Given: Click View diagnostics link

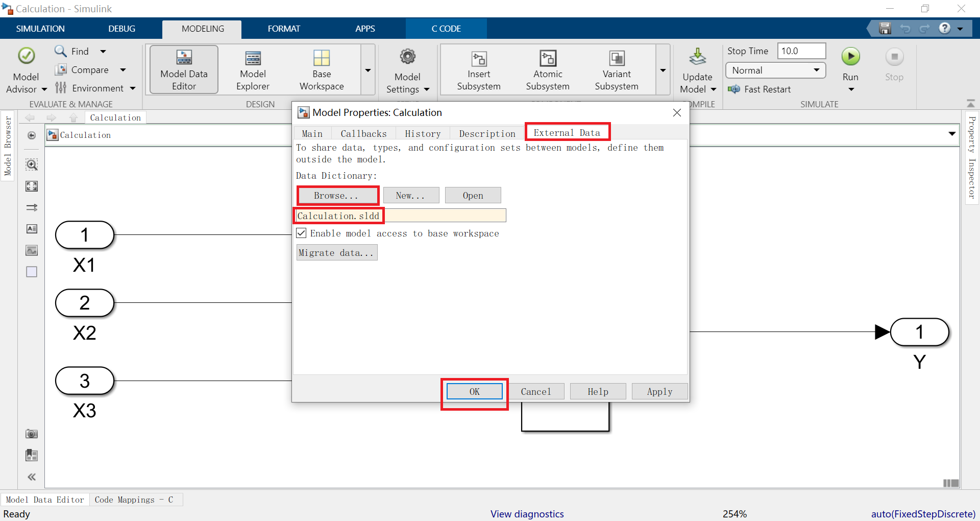Looking at the screenshot, I should pos(527,514).
